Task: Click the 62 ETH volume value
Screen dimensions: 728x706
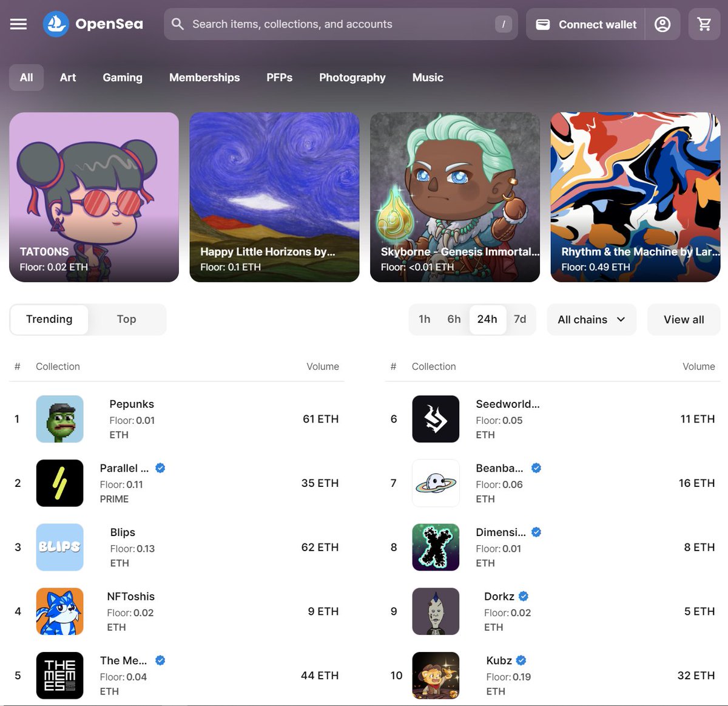Action: point(320,547)
